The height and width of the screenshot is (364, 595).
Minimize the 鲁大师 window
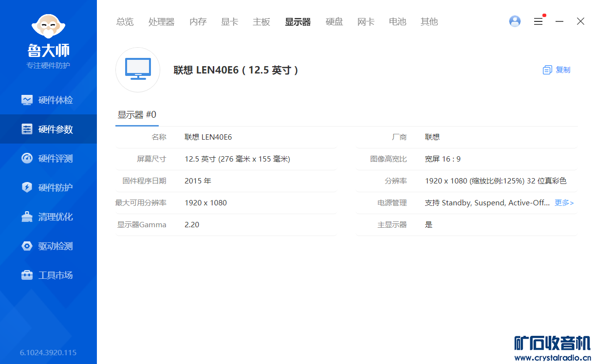559,21
